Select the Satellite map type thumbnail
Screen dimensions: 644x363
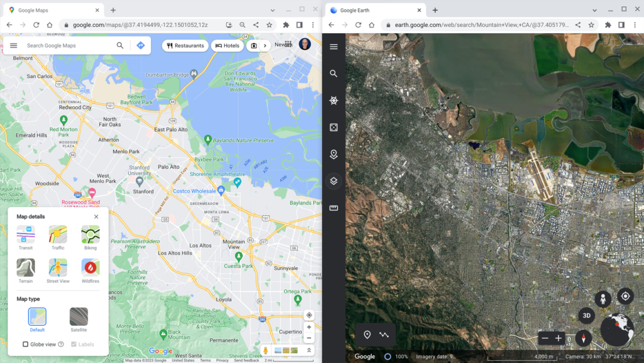click(x=78, y=317)
